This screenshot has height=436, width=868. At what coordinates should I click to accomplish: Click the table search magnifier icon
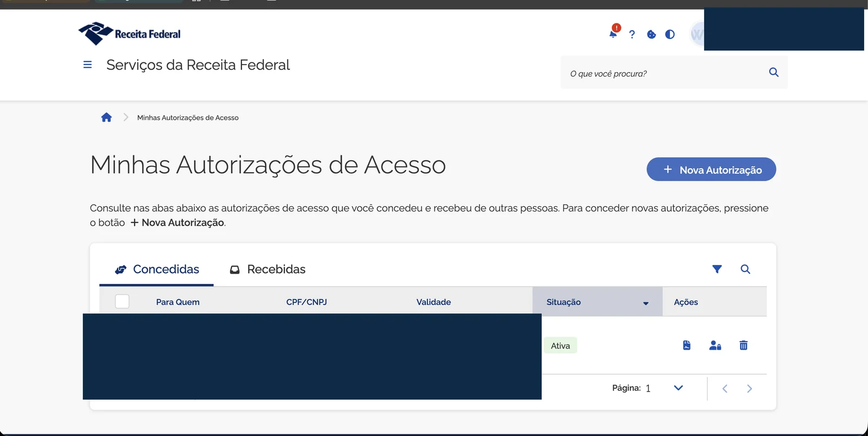click(745, 269)
